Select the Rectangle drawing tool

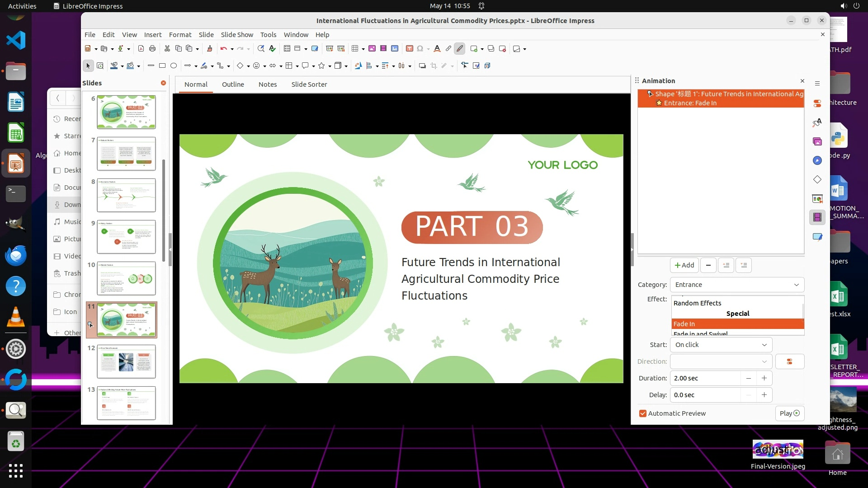162,66
